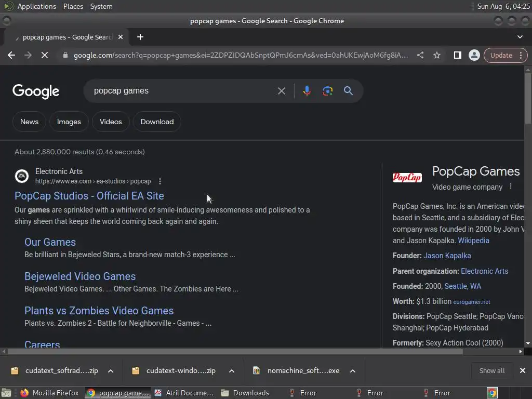Click the clock in top panel
Image resolution: width=532 pixels, height=399 pixels.
503,6
